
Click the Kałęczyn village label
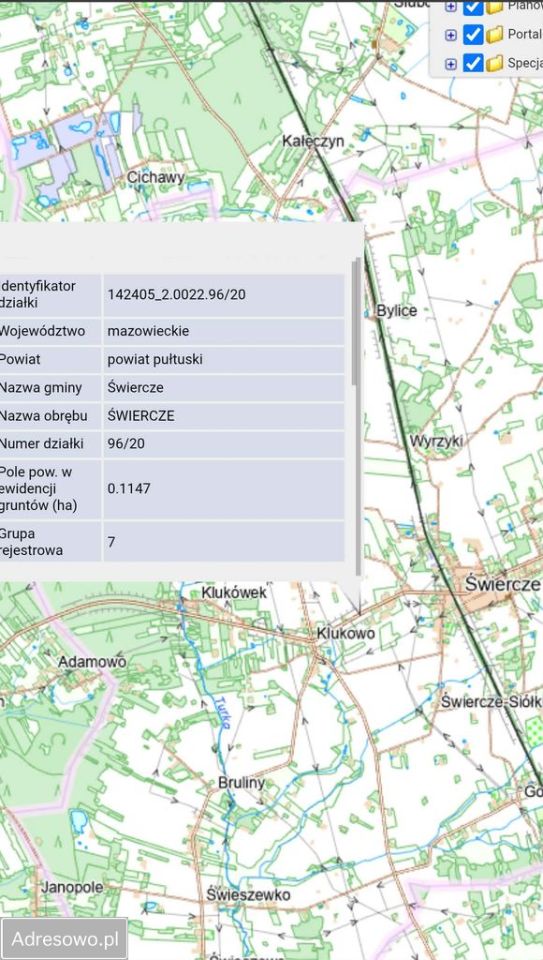pos(313,141)
